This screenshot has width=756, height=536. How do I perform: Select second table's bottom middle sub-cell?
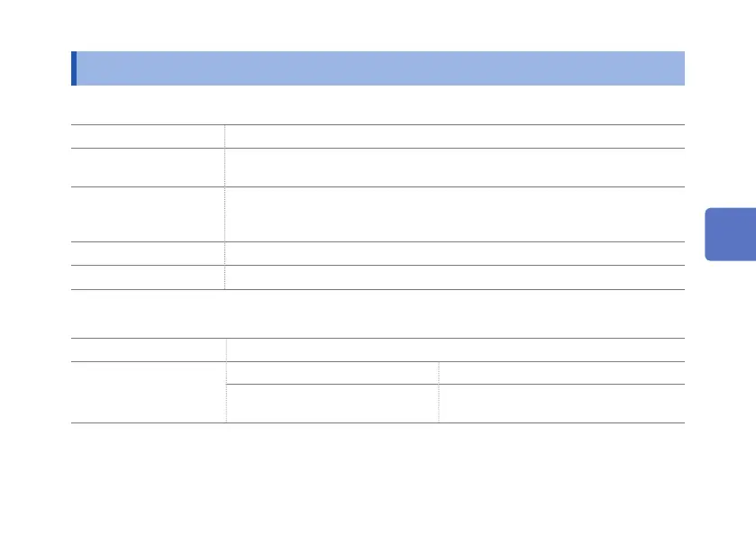[332, 404]
